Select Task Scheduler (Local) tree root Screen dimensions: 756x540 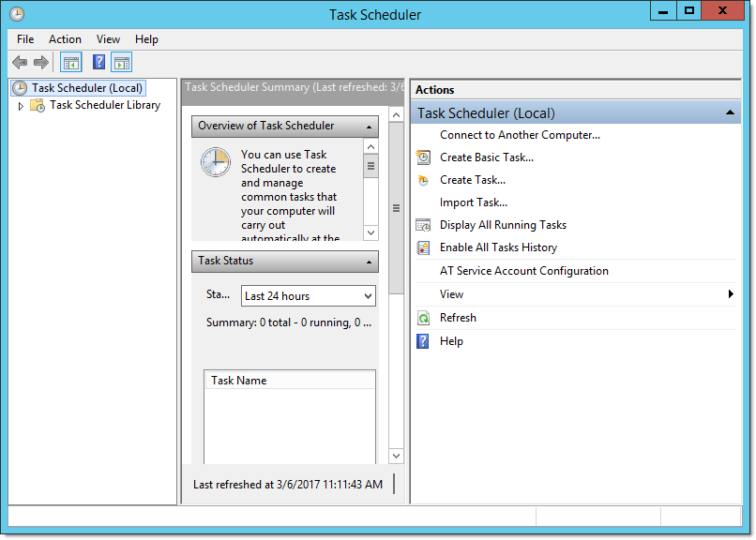click(86, 88)
